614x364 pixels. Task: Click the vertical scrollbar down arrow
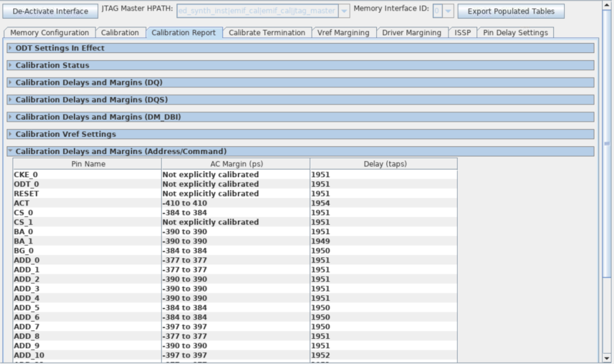coord(607,358)
